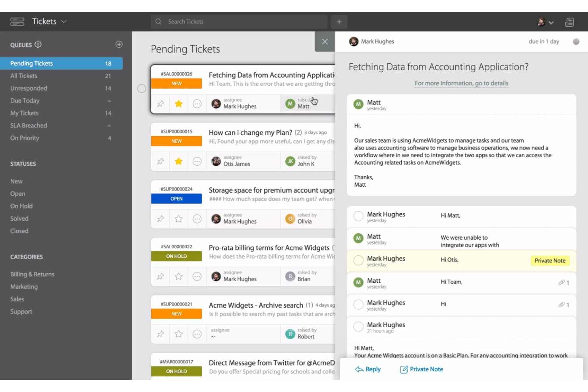Click the due in 1 day status circle
This screenshot has width=588, height=392.
pyautogui.click(x=576, y=41)
